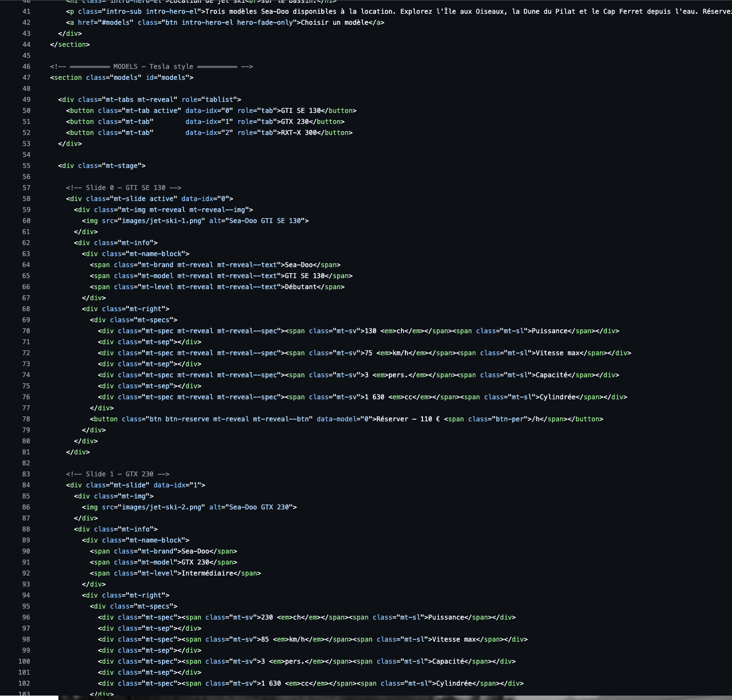Image resolution: width=732 pixels, height=700 pixels.
Task: Click 'GTX 230' span text on line 91
Action: tap(196, 562)
